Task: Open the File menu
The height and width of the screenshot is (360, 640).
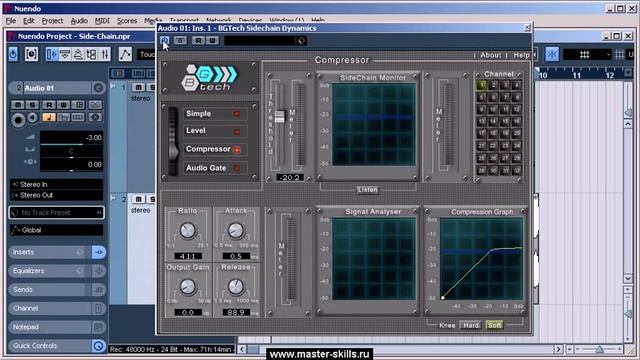Action: tap(11, 20)
